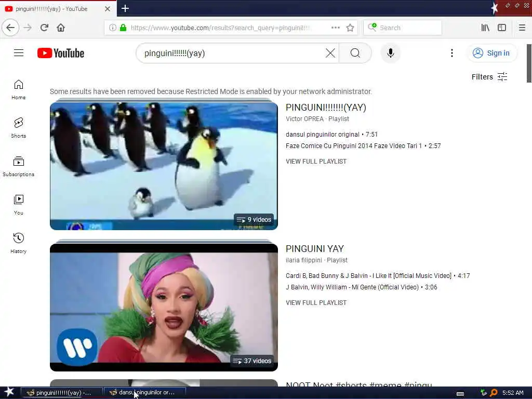
Task: Open dansul pinguinilor original video
Action: 331,135
